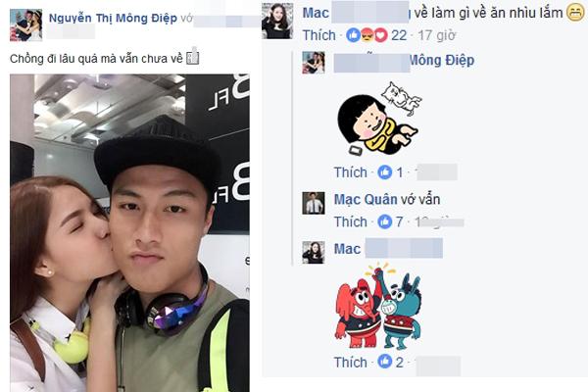The image size is (588, 392).
Task: Click Thích under the high-five sticker reply
Action: coord(351,362)
